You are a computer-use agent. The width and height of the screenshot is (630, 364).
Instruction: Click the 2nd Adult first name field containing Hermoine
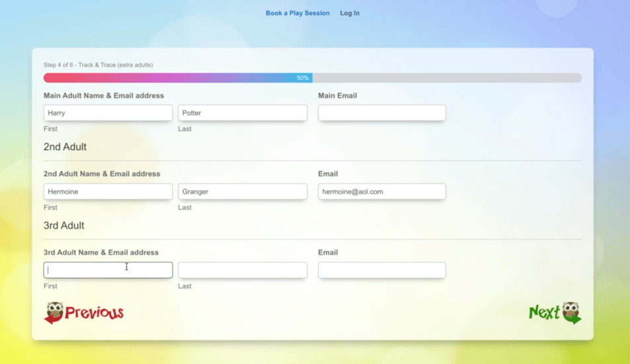tap(108, 192)
